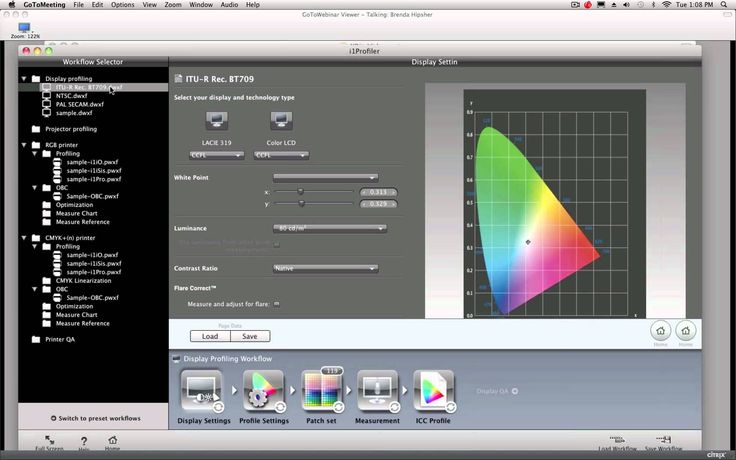
Task: Select Measure Chart under RGB printer
Action: point(77,213)
